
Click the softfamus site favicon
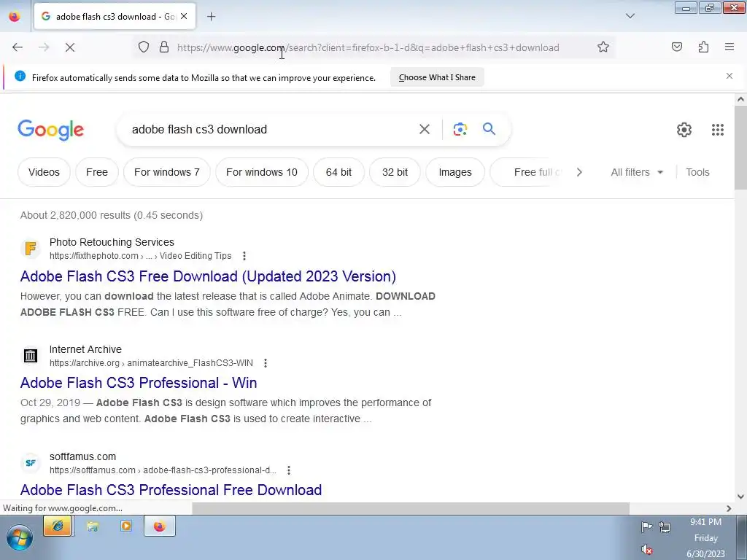(31, 462)
